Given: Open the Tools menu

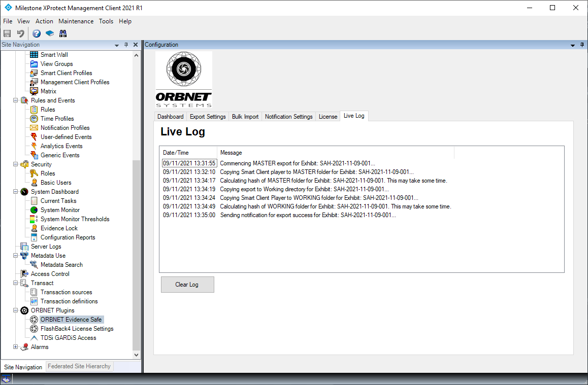Looking at the screenshot, I should (x=106, y=21).
